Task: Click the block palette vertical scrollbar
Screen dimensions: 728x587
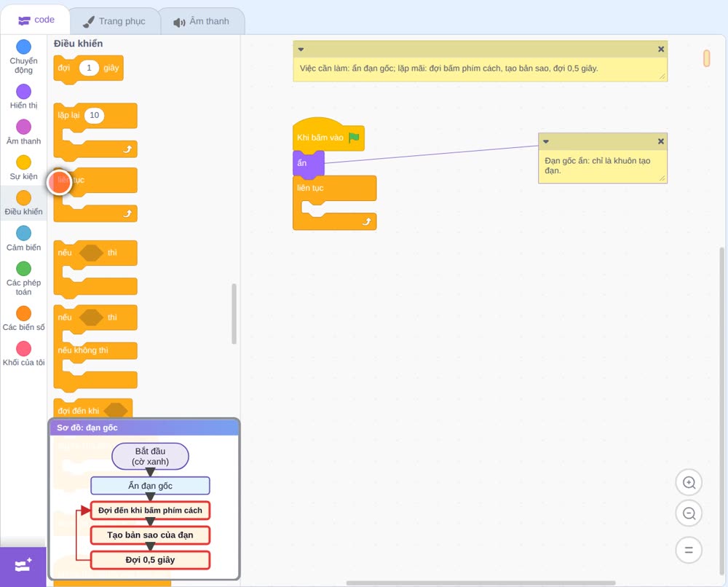Action: [x=234, y=314]
